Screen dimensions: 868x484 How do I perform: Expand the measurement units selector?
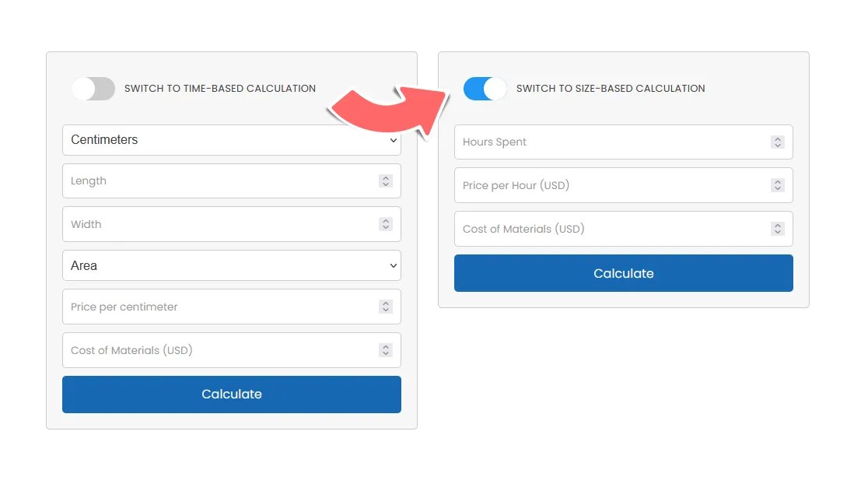(x=231, y=140)
